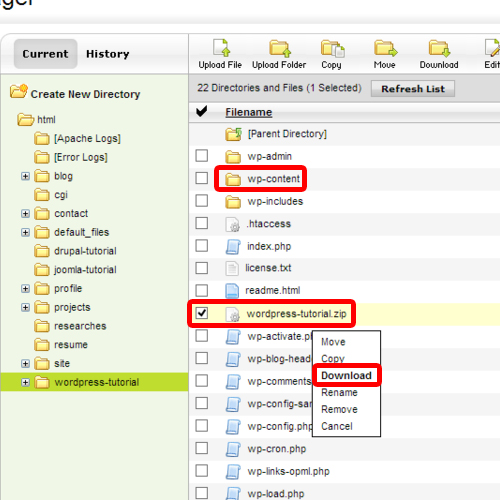Check the license.txt checkbox
This screenshot has width=500, height=500.
point(202,268)
